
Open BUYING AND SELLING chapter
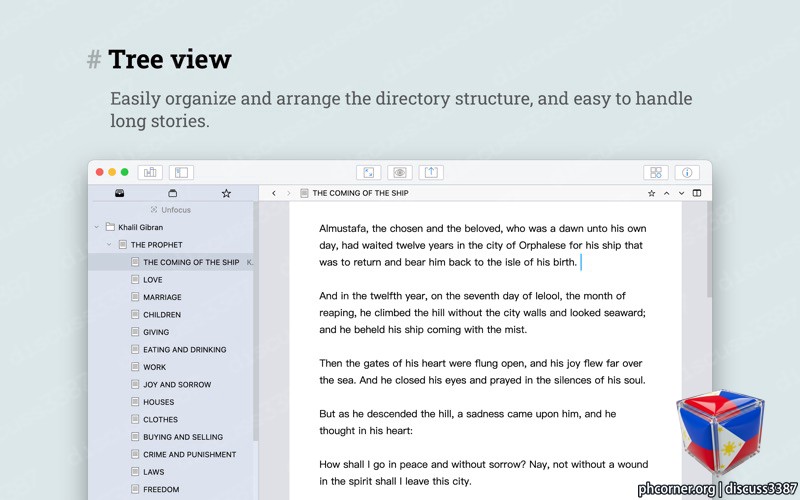(x=183, y=437)
